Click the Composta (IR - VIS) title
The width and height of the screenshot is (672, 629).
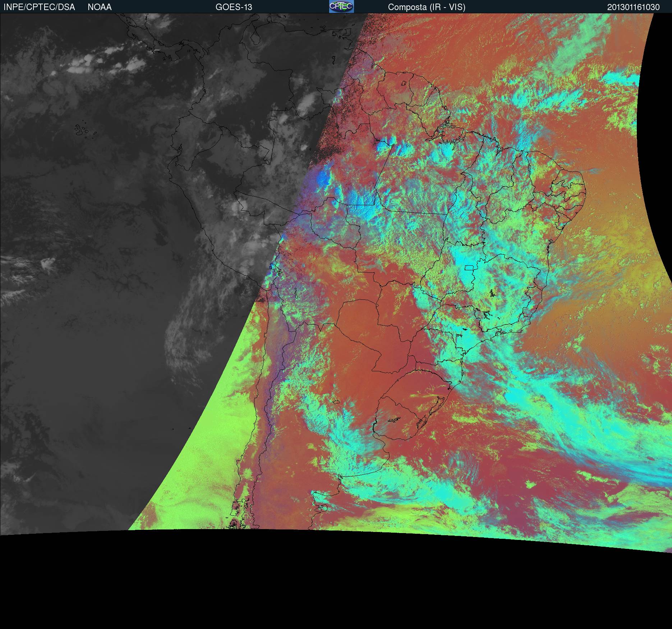coord(427,7)
